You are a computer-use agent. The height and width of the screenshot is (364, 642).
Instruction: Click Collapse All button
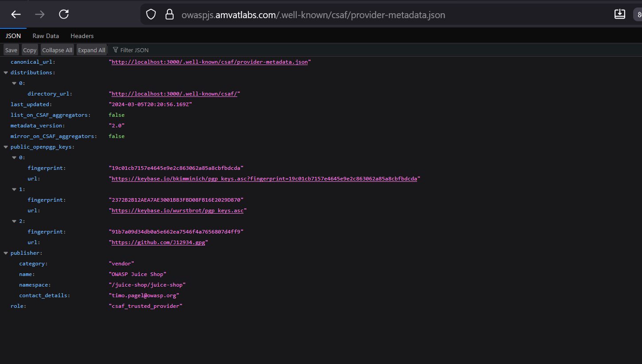tap(57, 50)
